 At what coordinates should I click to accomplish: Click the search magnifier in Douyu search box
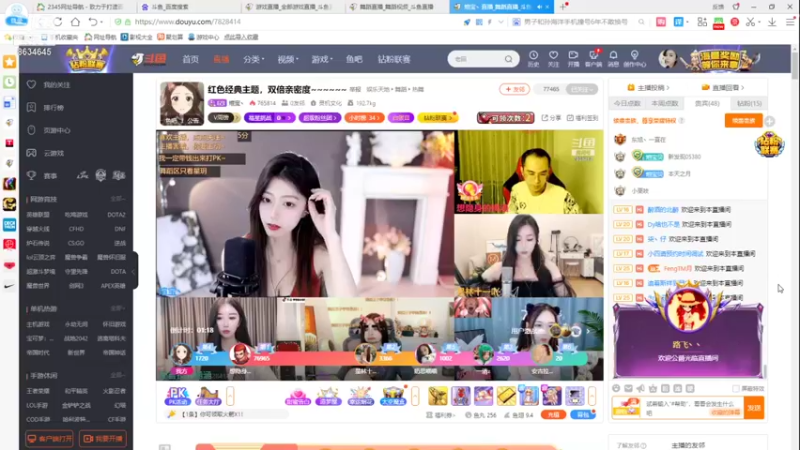click(509, 59)
